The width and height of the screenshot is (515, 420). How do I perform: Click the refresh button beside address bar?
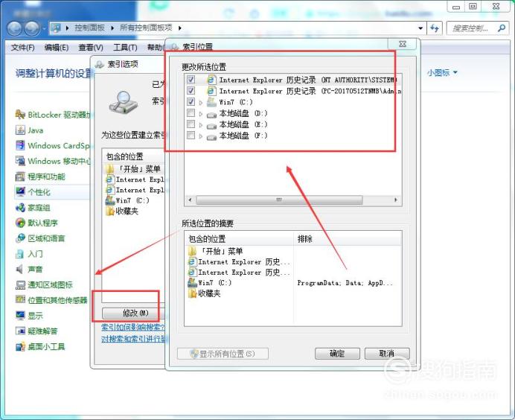point(435,28)
